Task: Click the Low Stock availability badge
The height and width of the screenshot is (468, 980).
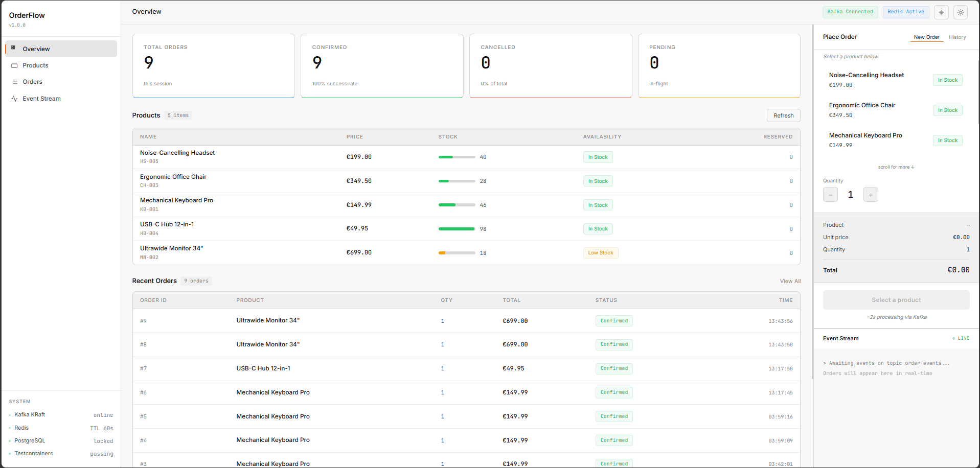Action: pyautogui.click(x=600, y=253)
